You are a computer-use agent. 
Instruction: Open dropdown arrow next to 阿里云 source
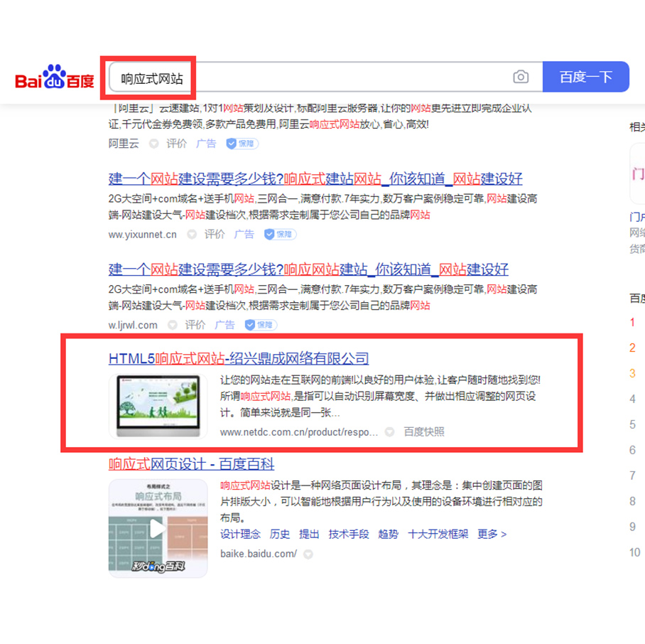coord(154,144)
